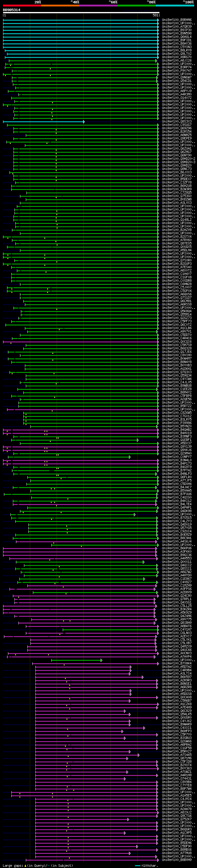Select hit UniRef100_A2R9R3

177,680
